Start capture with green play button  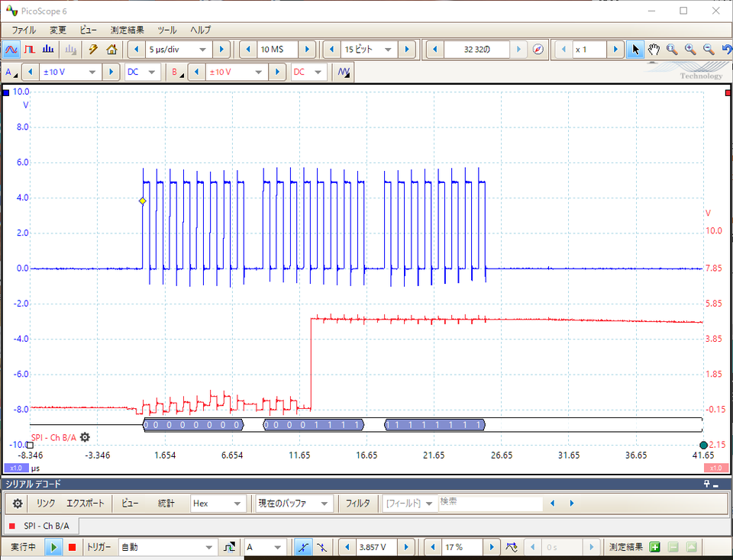pyautogui.click(x=53, y=547)
